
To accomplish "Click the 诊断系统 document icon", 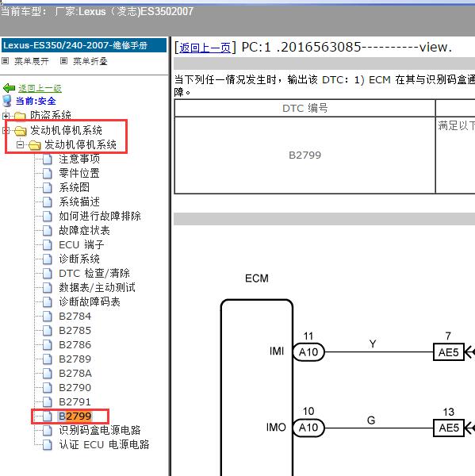I will tap(48, 259).
